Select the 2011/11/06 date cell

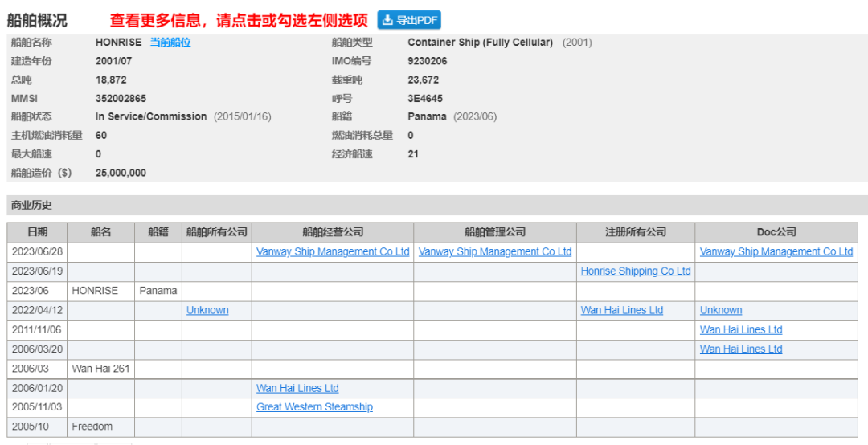coord(37,330)
